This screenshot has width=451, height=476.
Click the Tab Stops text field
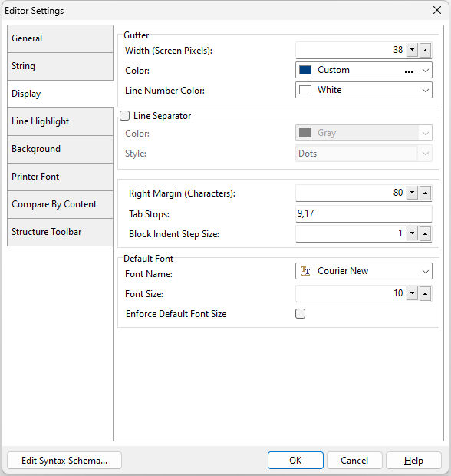point(364,213)
